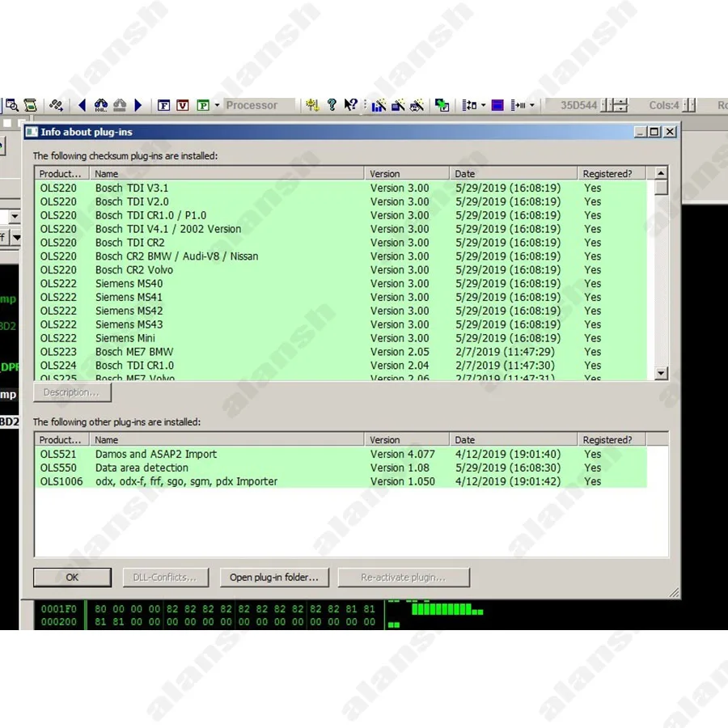Click the gray icon next to the right arrow

[120, 105]
